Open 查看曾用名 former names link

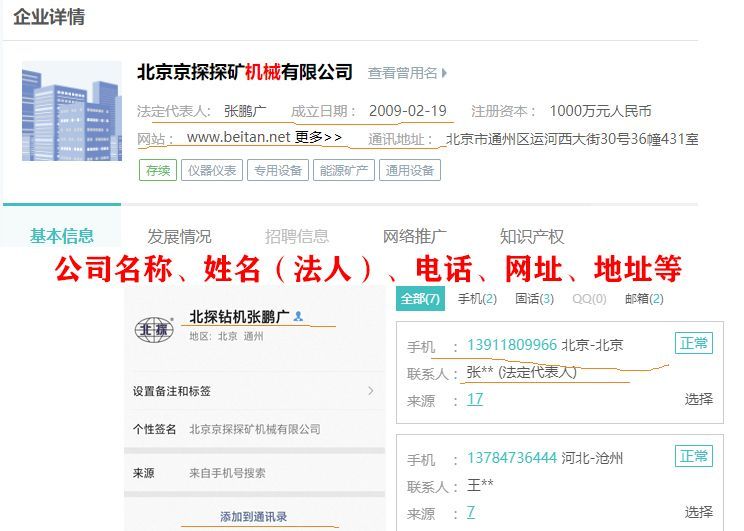point(402,73)
